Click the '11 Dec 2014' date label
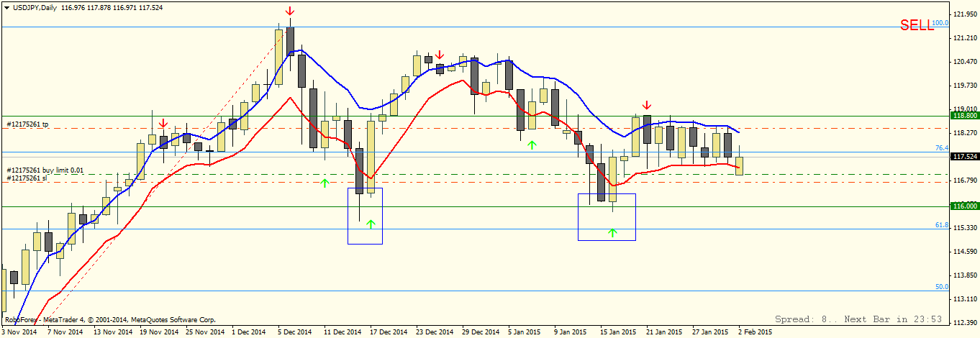The image size is (980, 338). pyautogui.click(x=342, y=332)
